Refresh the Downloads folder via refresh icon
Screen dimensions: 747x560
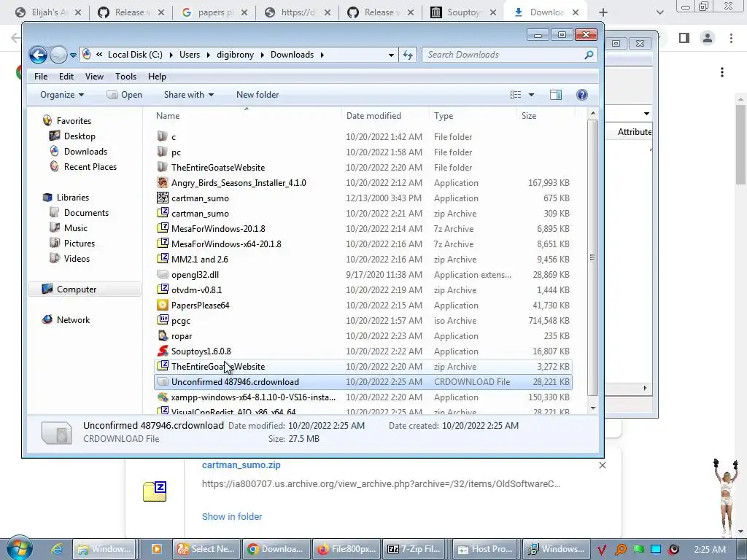click(408, 55)
